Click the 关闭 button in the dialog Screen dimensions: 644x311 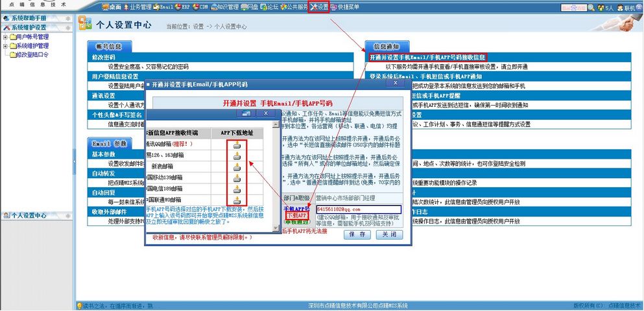click(x=388, y=234)
